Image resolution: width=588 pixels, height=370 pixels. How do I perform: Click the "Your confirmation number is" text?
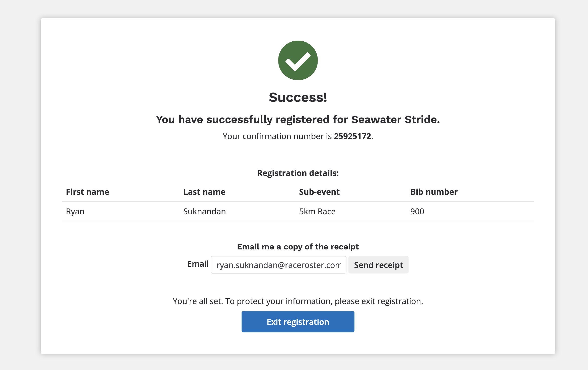coord(277,136)
